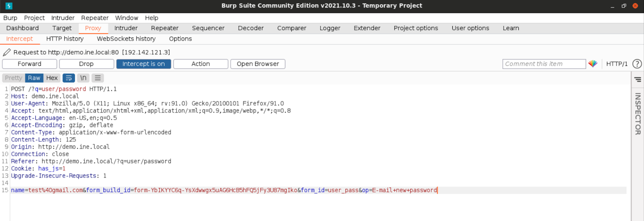Open the editor hamburger options menu
The image size is (644, 221).
click(x=98, y=78)
